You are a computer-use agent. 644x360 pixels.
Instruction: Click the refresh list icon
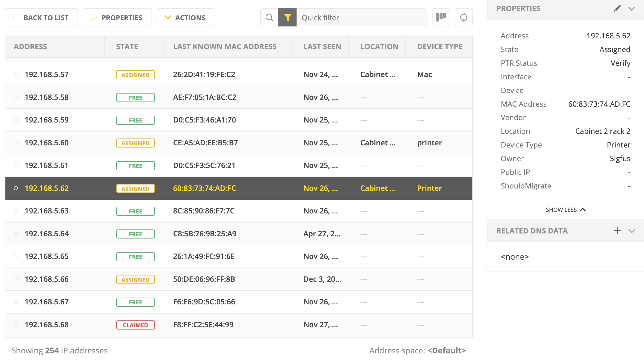pyautogui.click(x=463, y=17)
